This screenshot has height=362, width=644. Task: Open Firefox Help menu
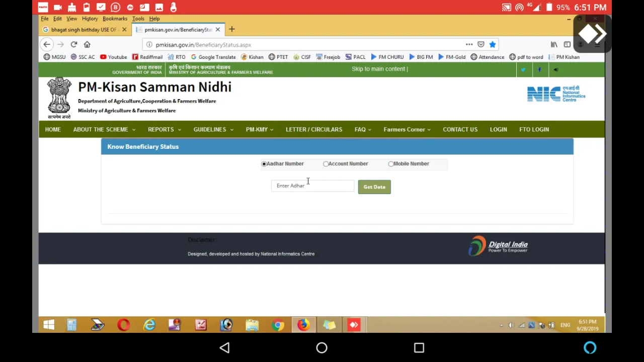point(154,19)
